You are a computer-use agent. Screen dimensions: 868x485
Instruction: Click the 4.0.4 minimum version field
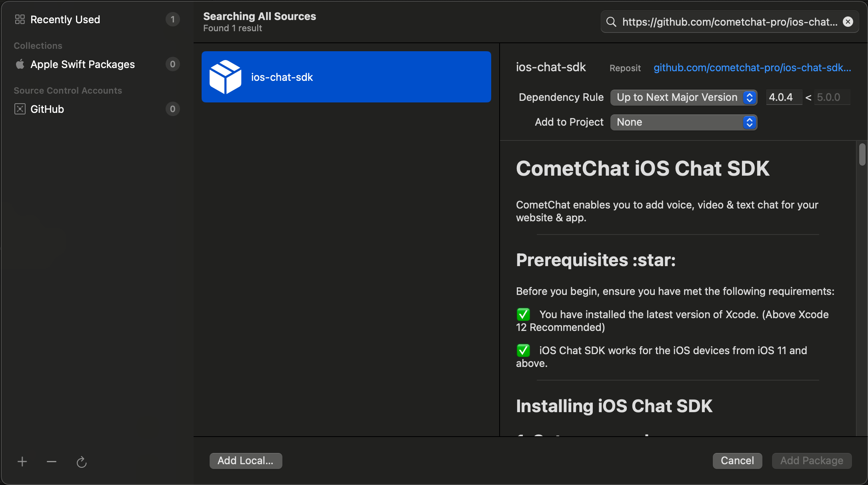pos(783,97)
